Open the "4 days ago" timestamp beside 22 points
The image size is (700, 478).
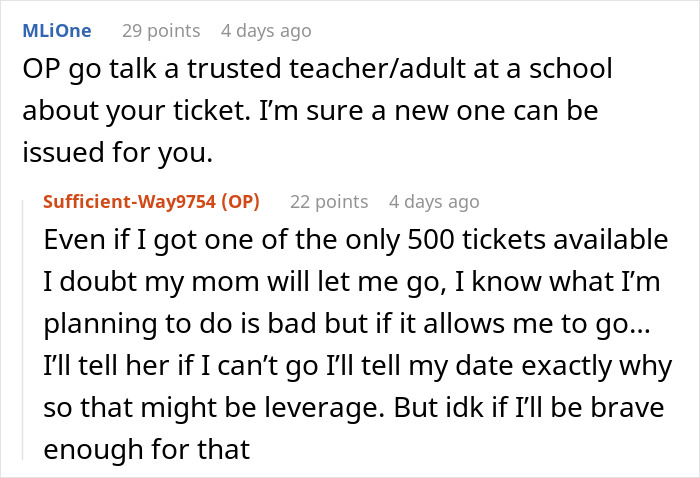coord(434,201)
